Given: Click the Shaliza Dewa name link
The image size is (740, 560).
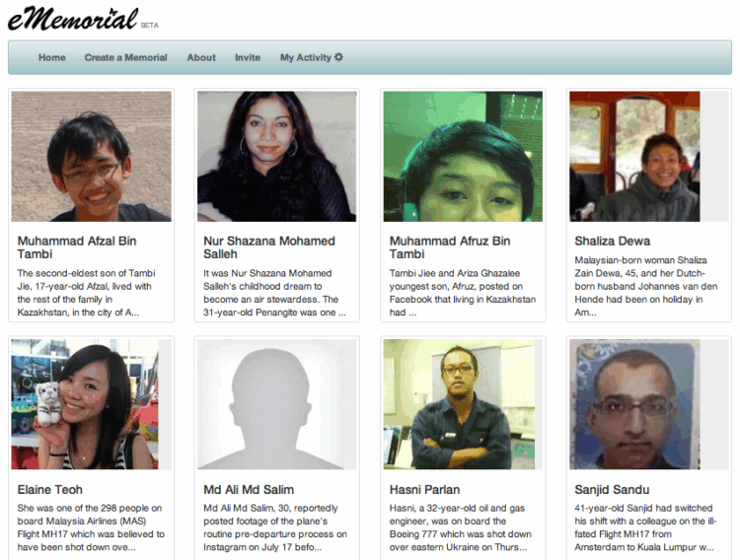Looking at the screenshot, I should pyautogui.click(x=612, y=242).
